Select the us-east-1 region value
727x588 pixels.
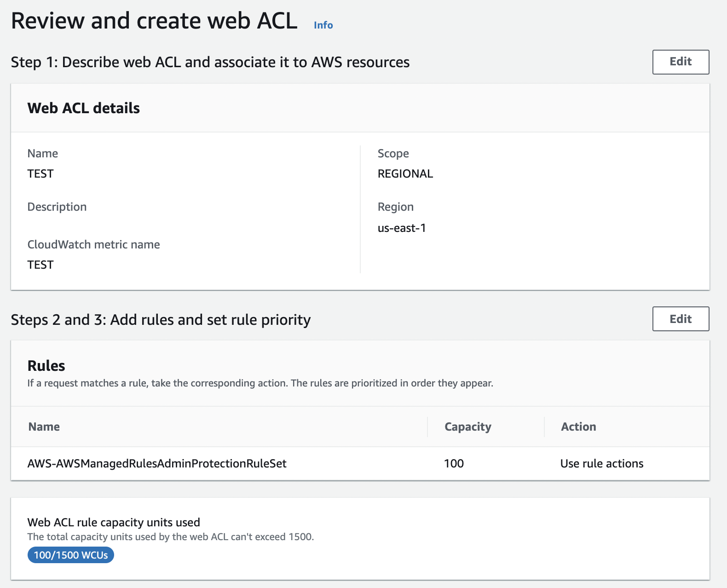(402, 228)
